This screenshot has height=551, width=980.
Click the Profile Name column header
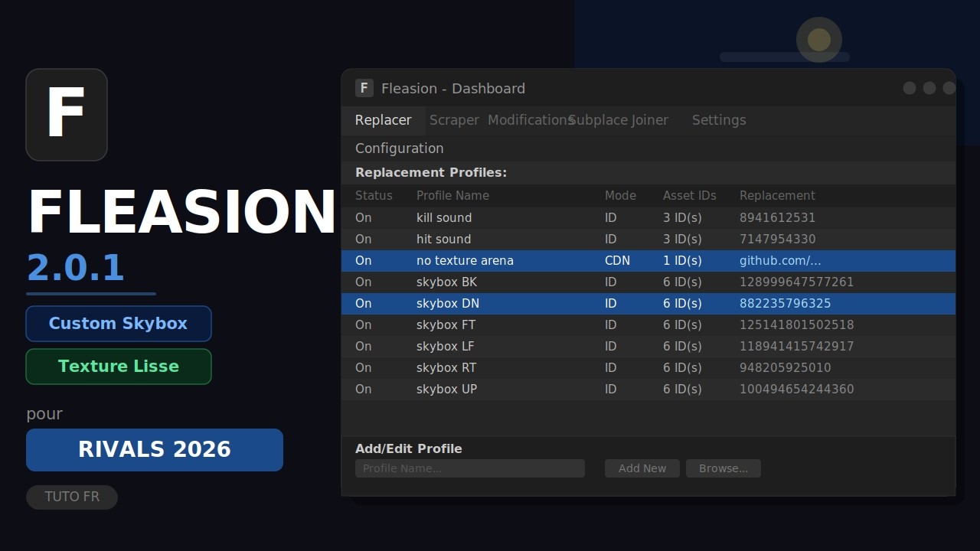[452, 196]
